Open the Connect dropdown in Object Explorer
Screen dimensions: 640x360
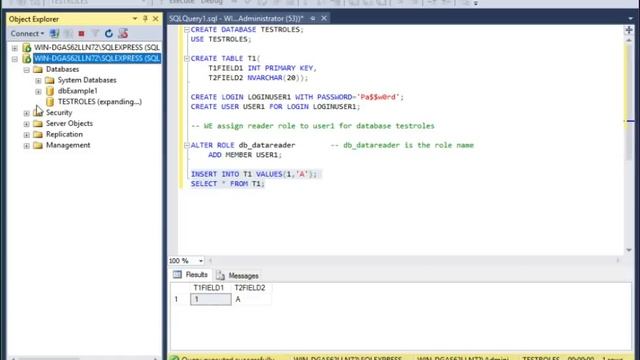coord(27,33)
